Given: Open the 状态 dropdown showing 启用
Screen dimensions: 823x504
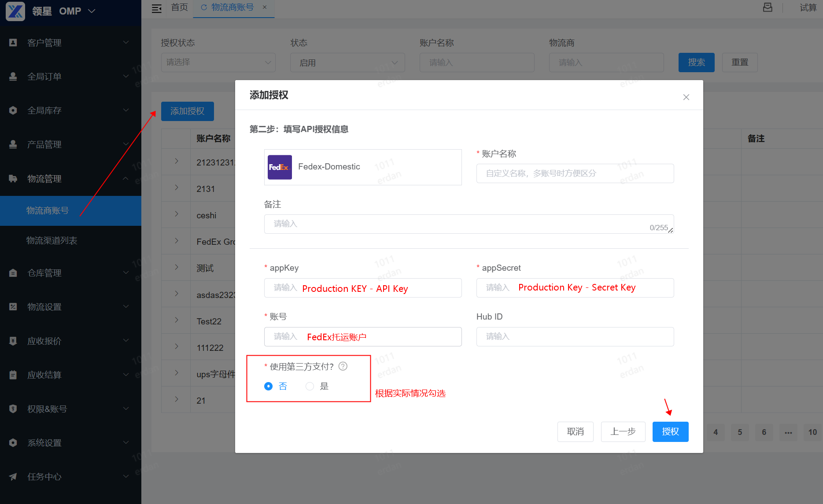Looking at the screenshot, I should click(347, 63).
